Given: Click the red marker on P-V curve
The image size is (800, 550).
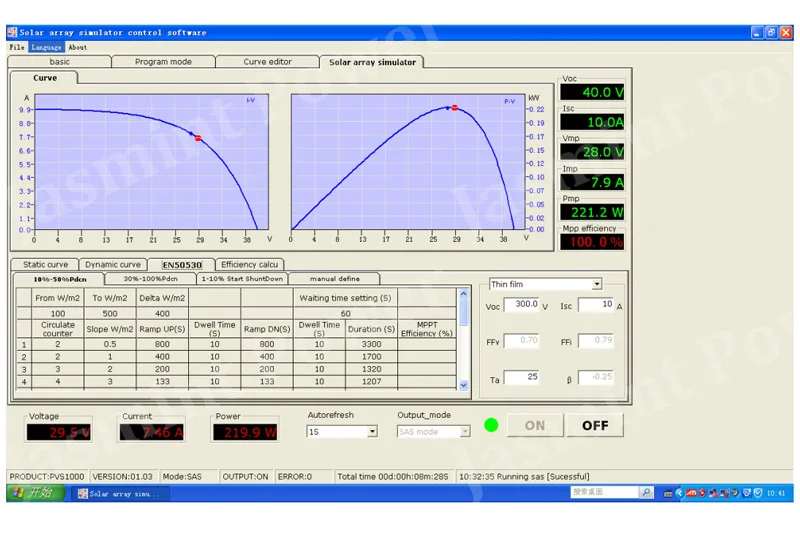Looking at the screenshot, I should (455, 107).
